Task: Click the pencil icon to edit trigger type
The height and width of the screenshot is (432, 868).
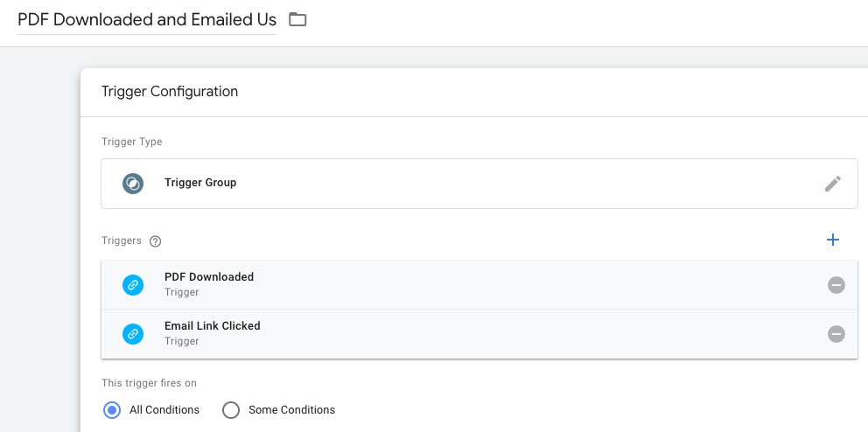Action: [833, 184]
